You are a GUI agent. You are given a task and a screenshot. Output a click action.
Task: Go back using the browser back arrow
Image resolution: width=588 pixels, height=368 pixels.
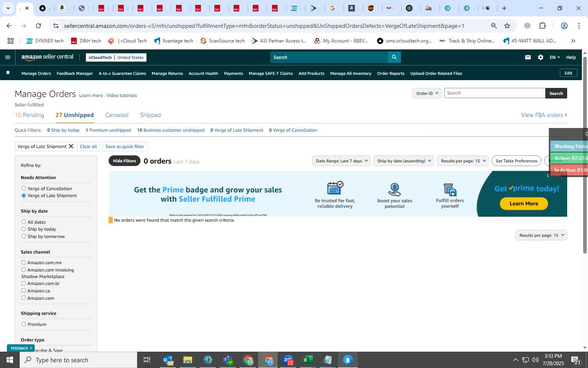(x=9, y=26)
